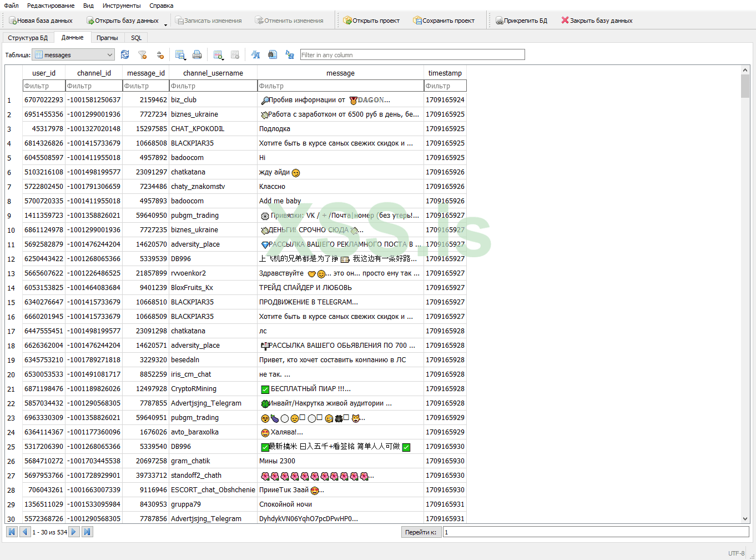
Task: Click the Filter in any column field
Action: click(x=412, y=54)
